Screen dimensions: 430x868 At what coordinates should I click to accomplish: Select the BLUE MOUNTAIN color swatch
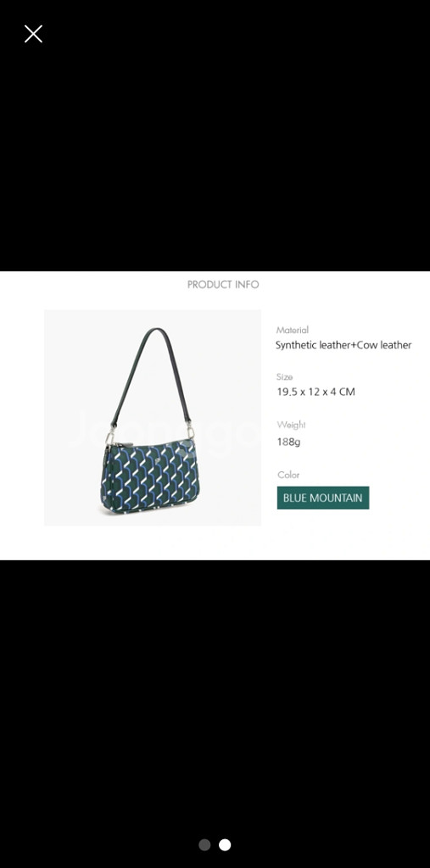(x=323, y=498)
